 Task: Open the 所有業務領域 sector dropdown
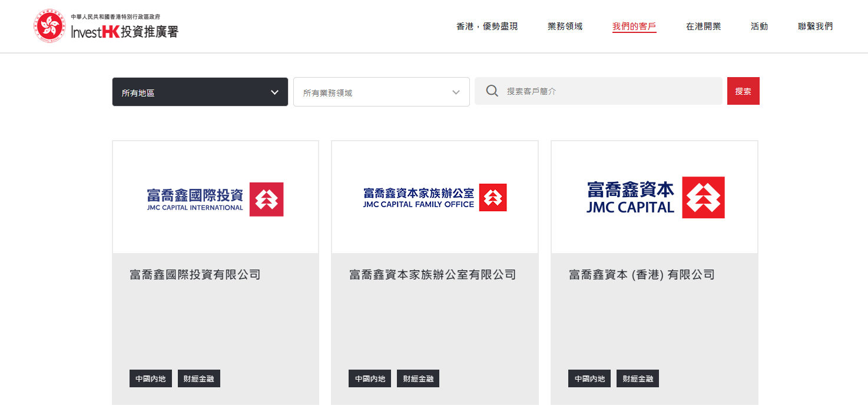pos(382,92)
